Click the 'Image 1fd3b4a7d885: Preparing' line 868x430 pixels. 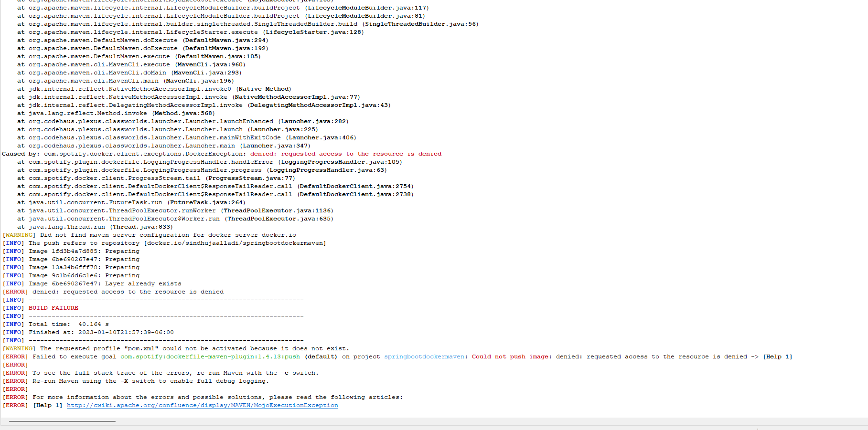pos(71,251)
